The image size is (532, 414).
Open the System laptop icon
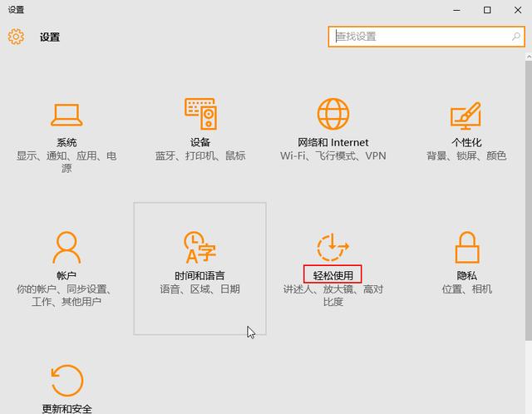[66, 115]
